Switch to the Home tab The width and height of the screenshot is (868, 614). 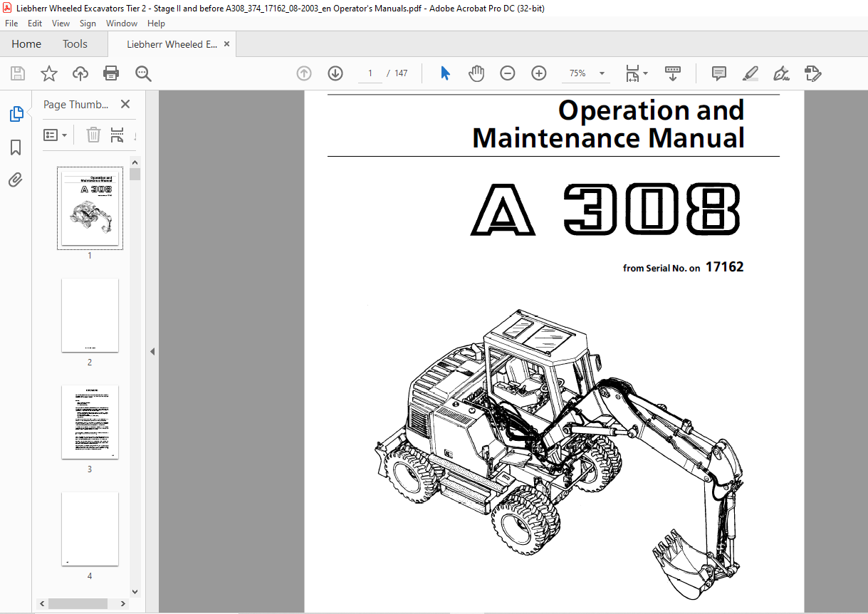click(26, 44)
